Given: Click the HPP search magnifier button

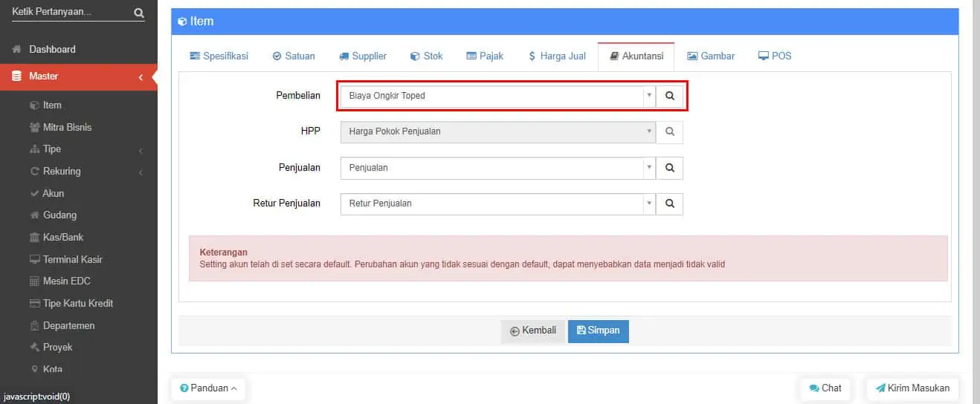Looking at the screenshot, I should coord(669,131).
